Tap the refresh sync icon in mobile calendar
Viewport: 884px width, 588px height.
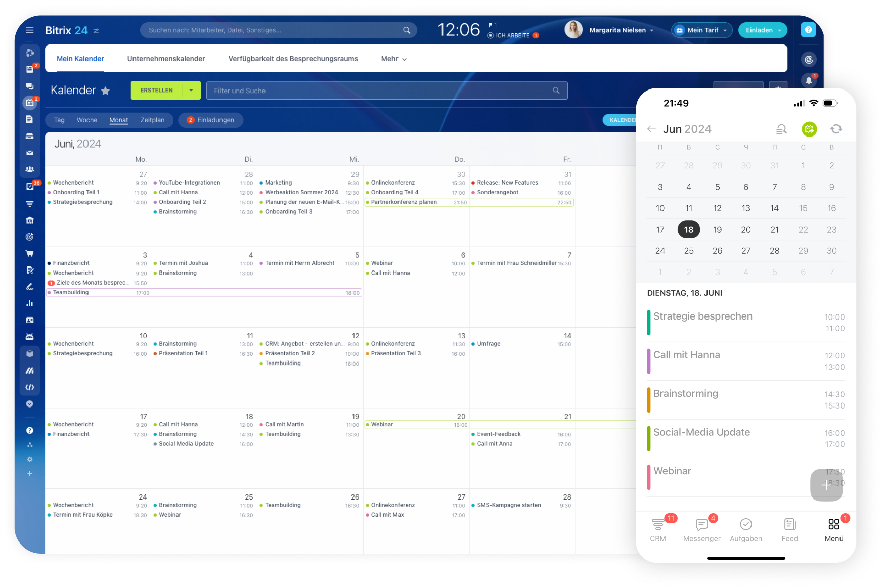click(x=836, y=129)
